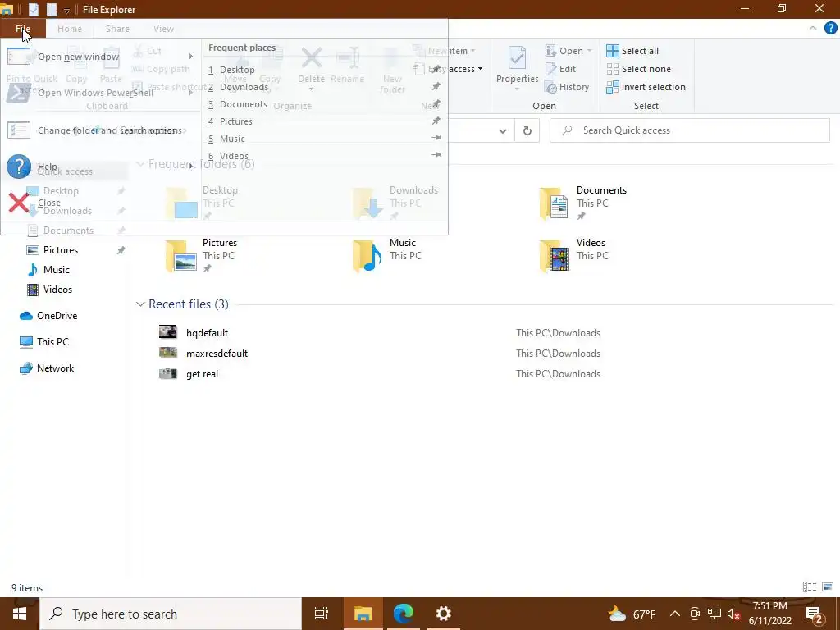Click the File Explorer taskbar icon
The width and height of the screenshot is (840, 630).
click(x=363, y=614)
